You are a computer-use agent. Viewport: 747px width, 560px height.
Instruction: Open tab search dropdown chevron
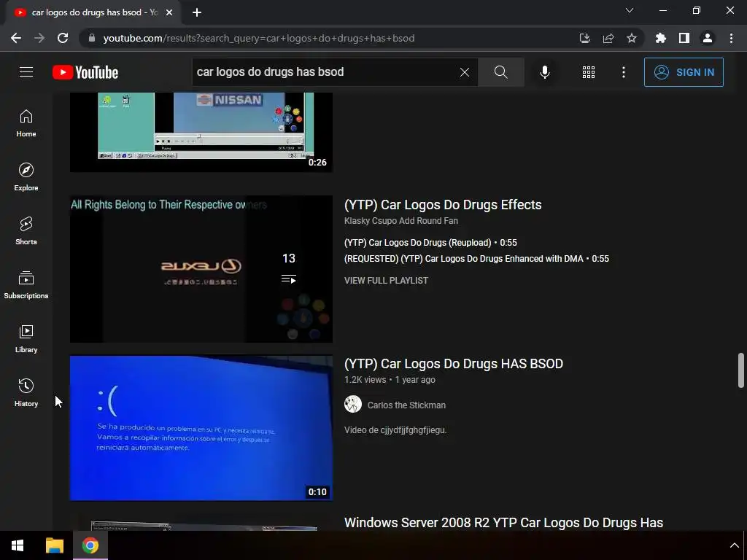pos(630,10)
